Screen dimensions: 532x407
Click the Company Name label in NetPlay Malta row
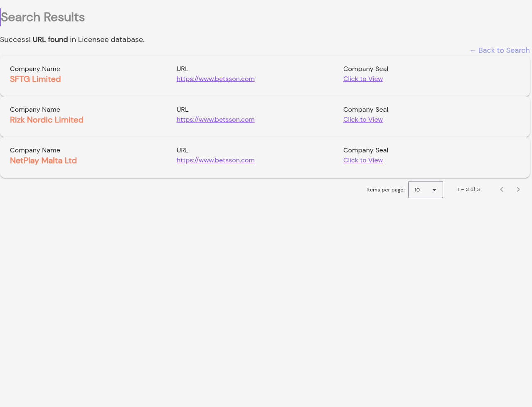pos(35,150)
